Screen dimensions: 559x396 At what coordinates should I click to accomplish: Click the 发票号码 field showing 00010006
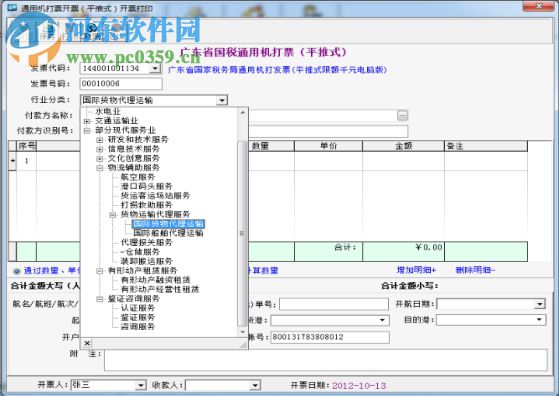pos(121,84)
